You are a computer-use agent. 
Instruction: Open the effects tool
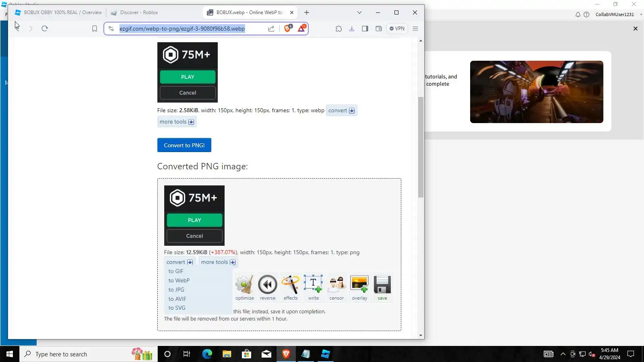291,288
